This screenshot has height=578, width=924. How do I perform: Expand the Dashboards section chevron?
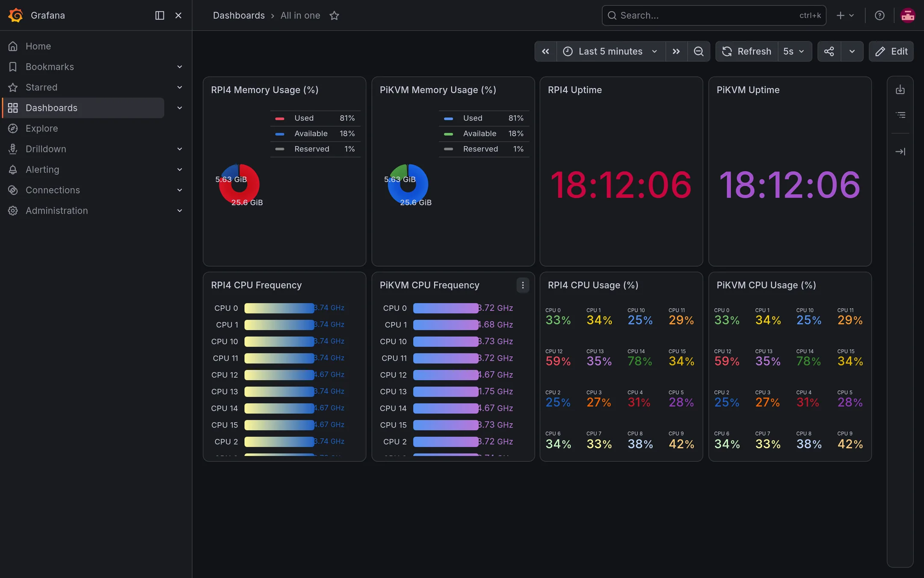180,108
